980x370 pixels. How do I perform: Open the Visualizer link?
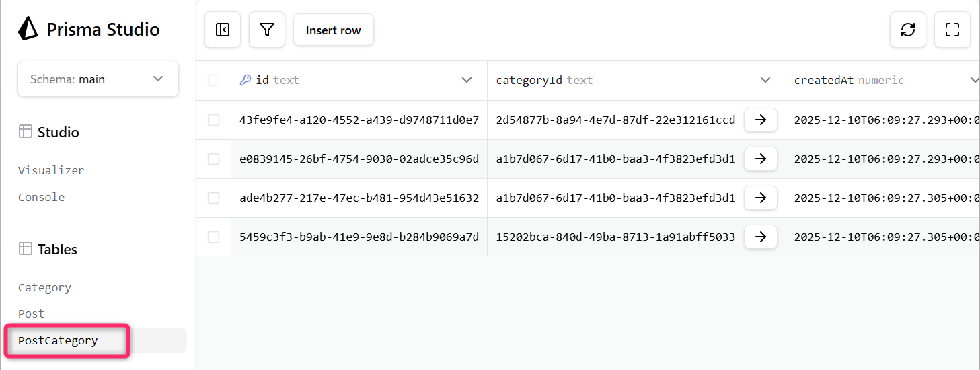point(51,171)
